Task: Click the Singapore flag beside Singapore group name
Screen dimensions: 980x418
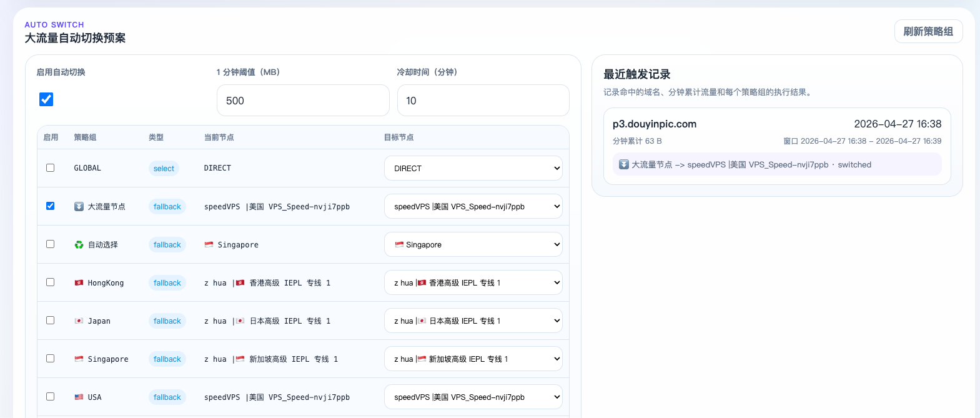Action: tap(79, 359)
